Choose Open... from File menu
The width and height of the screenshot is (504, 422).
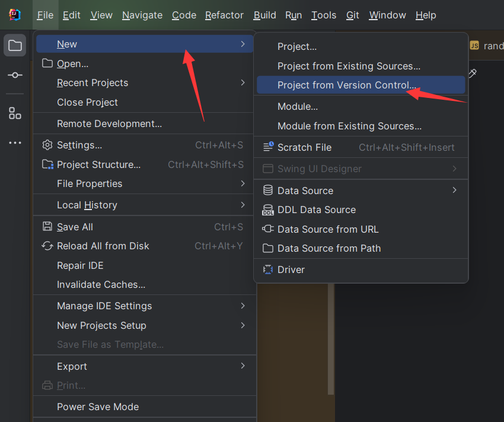coord(145,64)
